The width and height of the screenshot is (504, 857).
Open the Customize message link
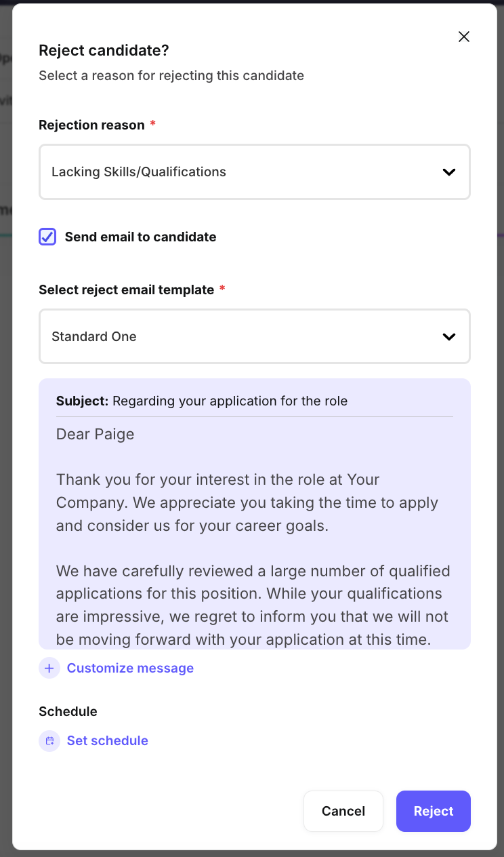[x=130, y=669]
